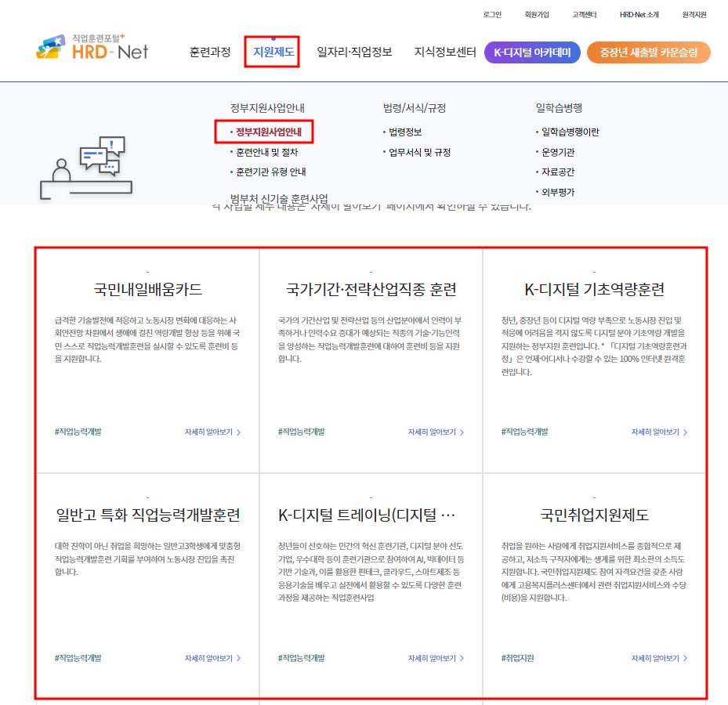Click the 원격지원 link
The image size is (728, 705).
(694, 14)
